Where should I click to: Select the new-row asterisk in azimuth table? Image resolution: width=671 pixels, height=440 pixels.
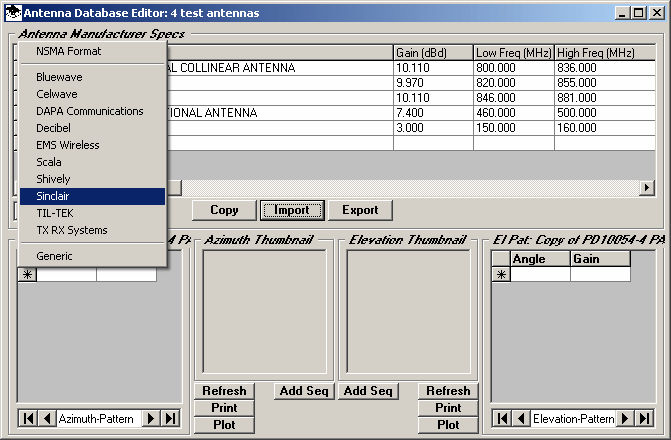[27, 274]
